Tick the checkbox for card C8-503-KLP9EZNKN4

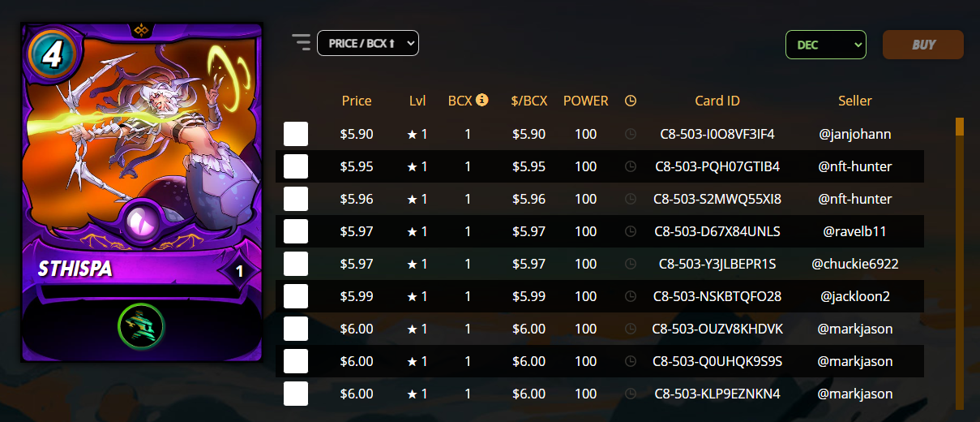pyautogui.click(x=296, y=394)
